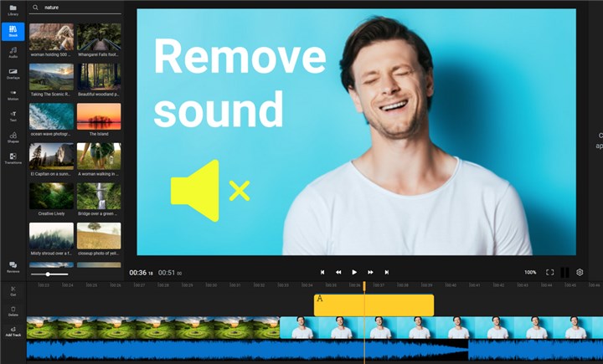The width and height of the screenshot is (603, 364).
Task: Click the rewind button
Action: click(338, 272)
